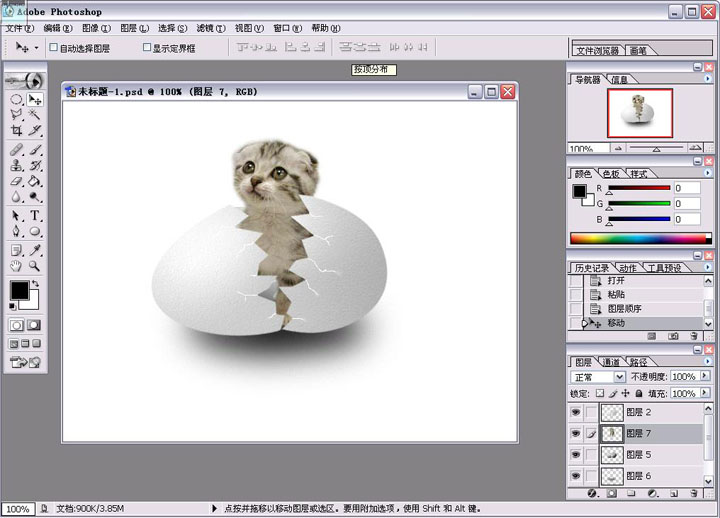
Task: Click the delete layer trash icon
Action: pos(691,493)
